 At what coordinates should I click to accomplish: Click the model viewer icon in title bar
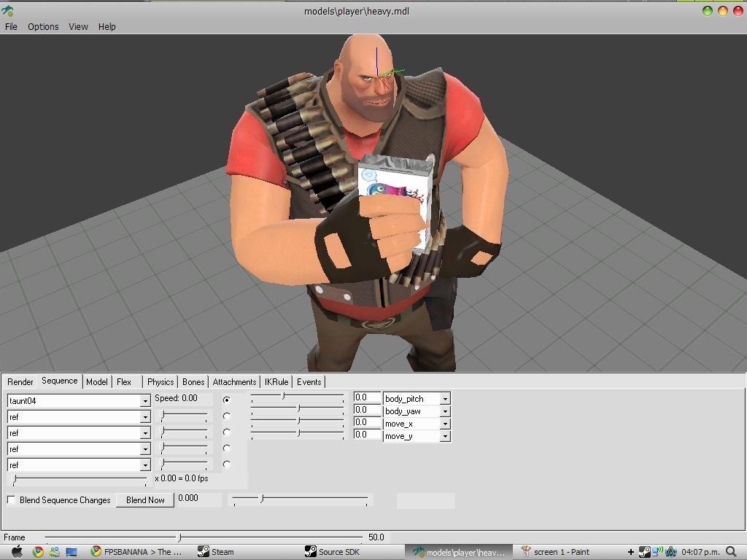coord(7,10)
